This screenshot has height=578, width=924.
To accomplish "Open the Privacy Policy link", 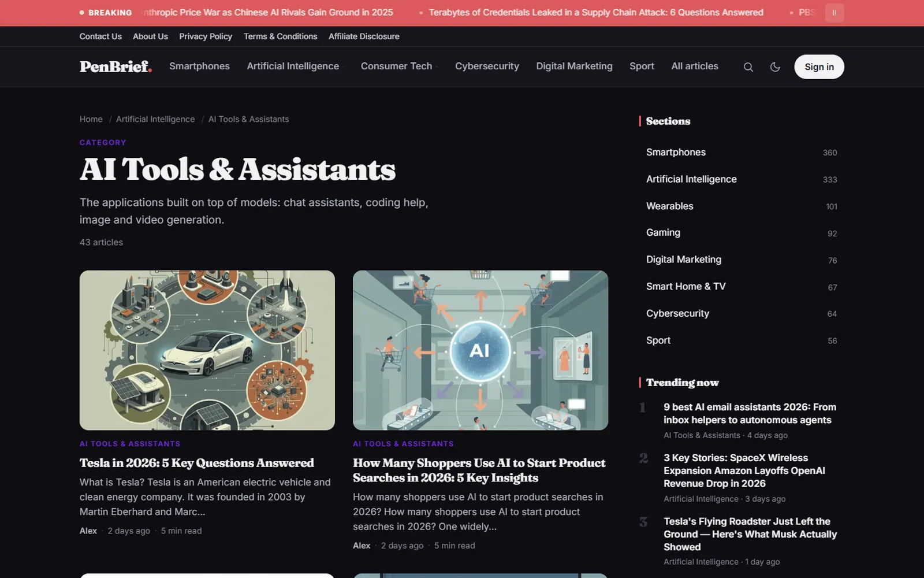I will coord(206,36).
